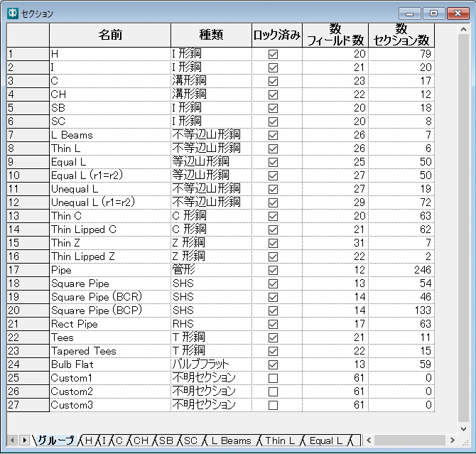The image size is (476, 454).
Task: Enable locked checkbox for Custom2
Action: [273, 391]
